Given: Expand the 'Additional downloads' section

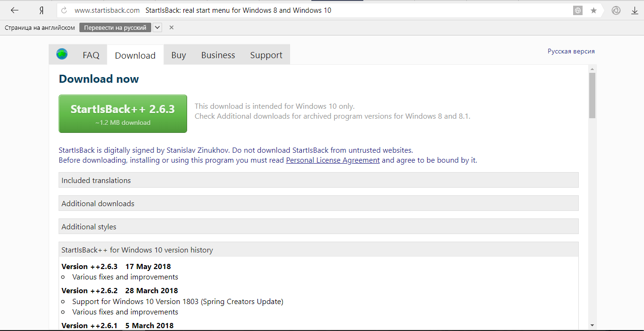Looking at the screenshot, I should pos(318,203).
